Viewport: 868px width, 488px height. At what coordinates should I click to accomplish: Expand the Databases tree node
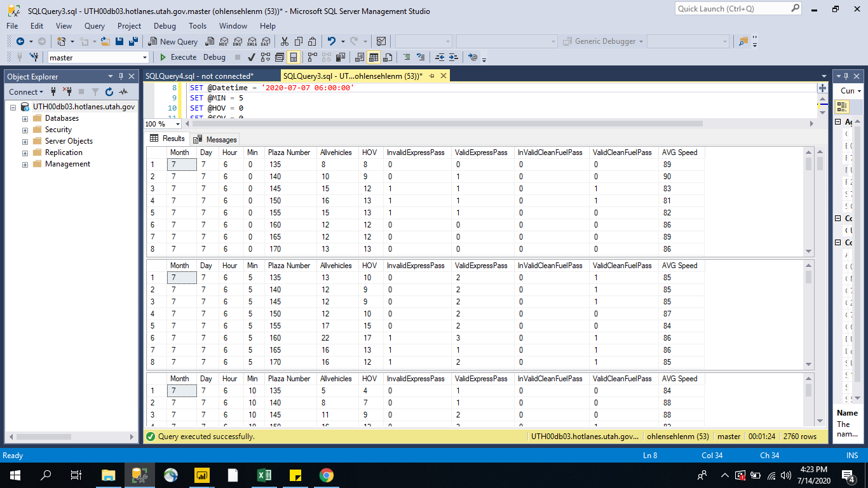pyautogui.click(x=25, y=118)
